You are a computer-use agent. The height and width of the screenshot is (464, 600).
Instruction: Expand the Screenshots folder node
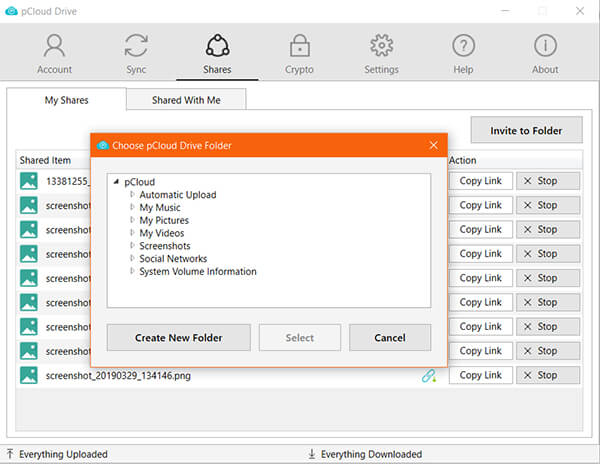[132, 245]
